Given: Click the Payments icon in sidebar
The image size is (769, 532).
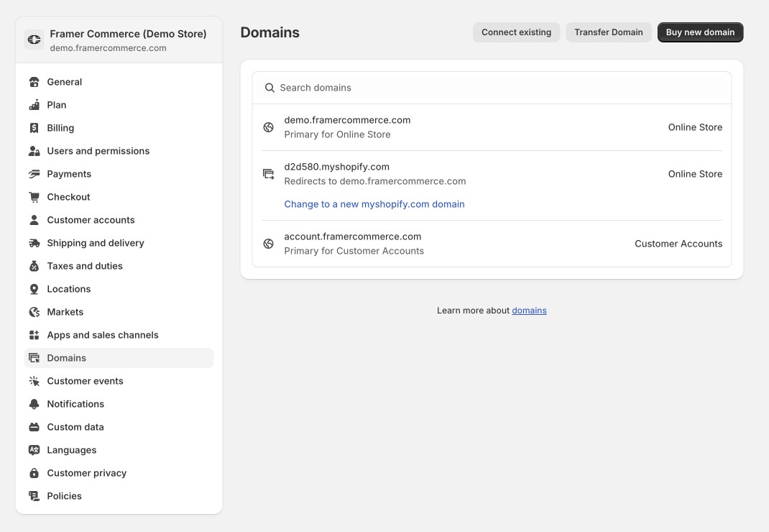Looking at the screenshot, I should [34, 174].
